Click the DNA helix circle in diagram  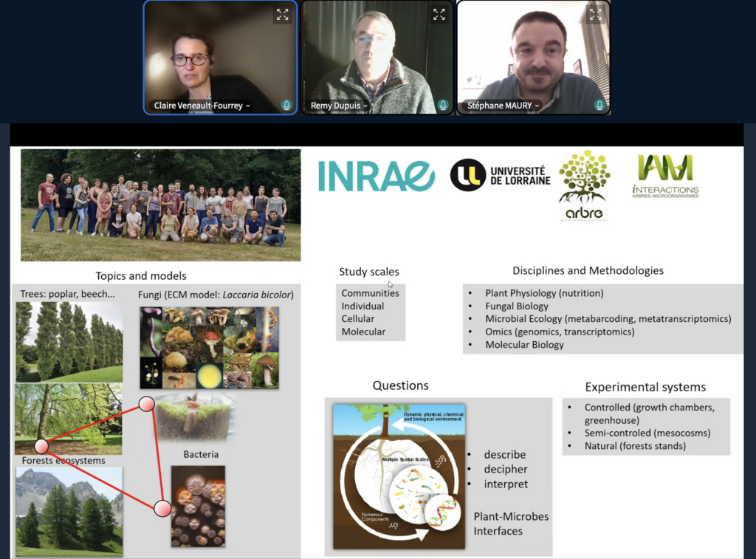click(439, 514)
